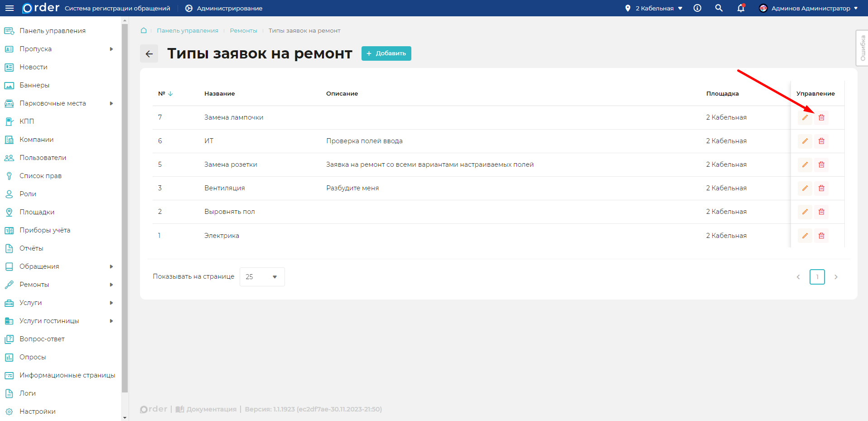This screenshot has width=868, height=421.
Task: Edit the Электрика entry with pencil icon
Action: coord(805,236)
